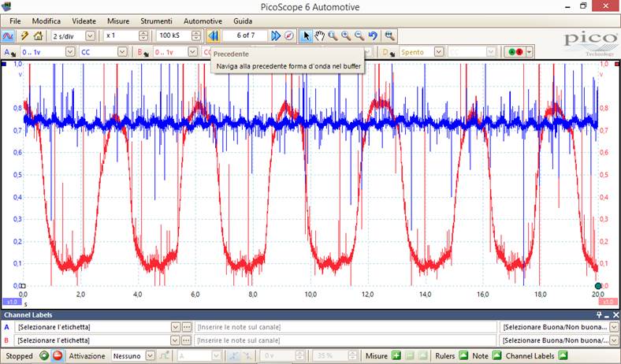Screen dimensions: 621x364
Task: Open the File menu
Action: 15,21
